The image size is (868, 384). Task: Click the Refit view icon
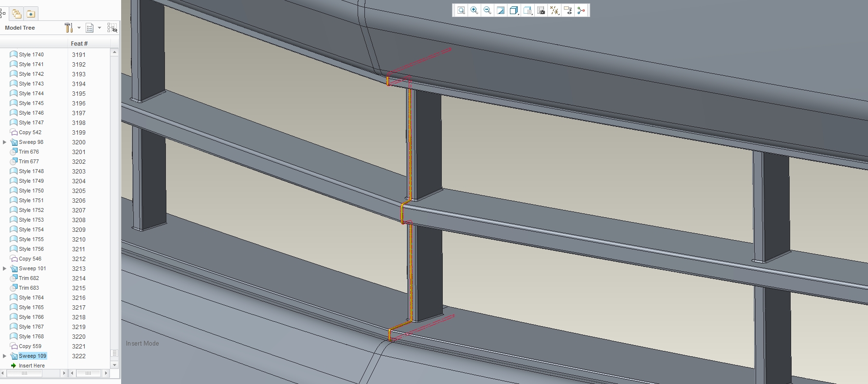tap(461, 11)
